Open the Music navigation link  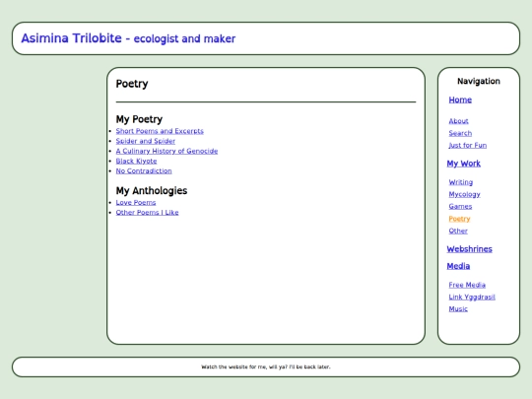pos(458,308)
